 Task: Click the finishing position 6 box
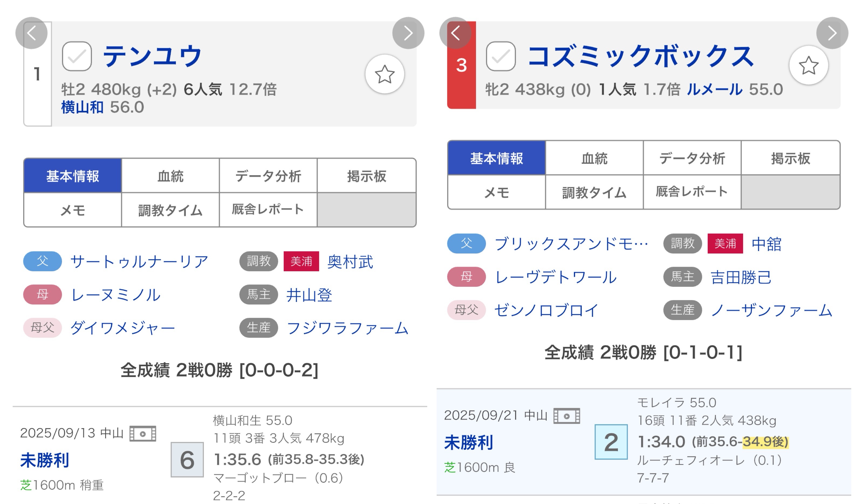tap(187, 460)
